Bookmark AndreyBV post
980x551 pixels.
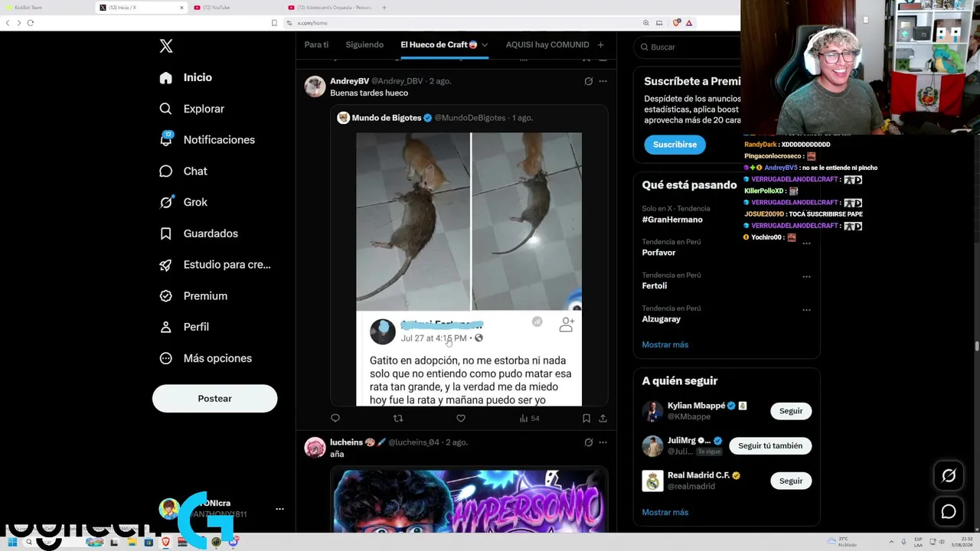pos(586,419)
